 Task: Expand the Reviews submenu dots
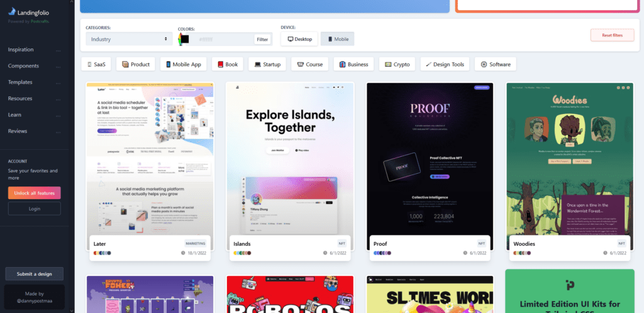click(x=58, y=132)
